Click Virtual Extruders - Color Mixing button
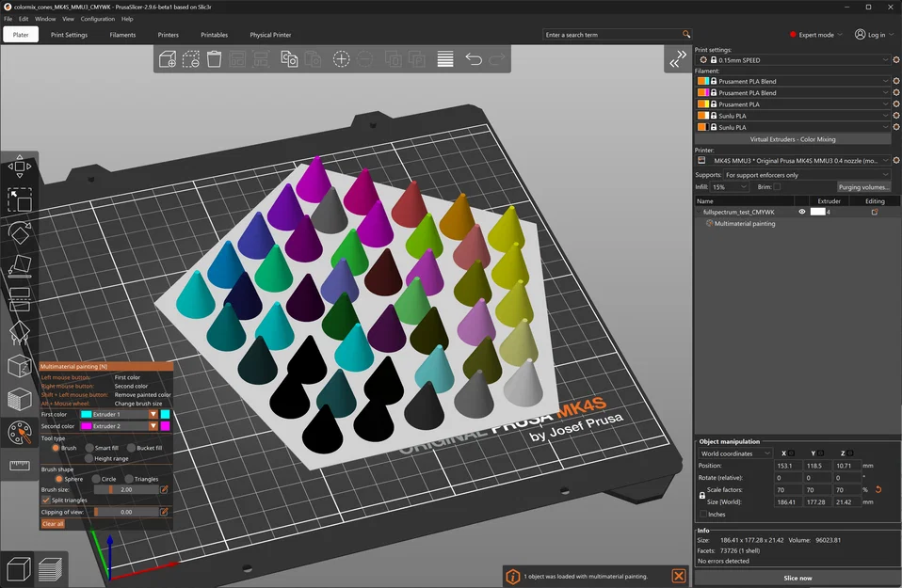 793,139
